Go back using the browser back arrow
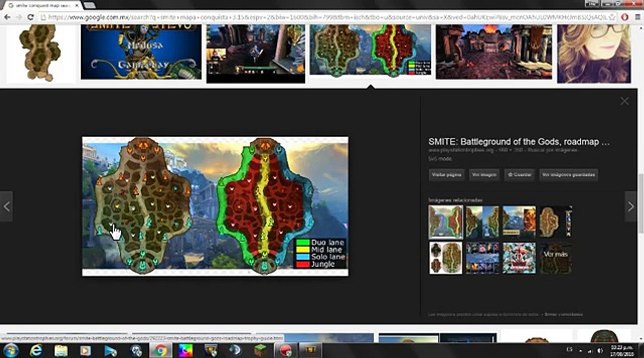This screenshot has height=358, width=644. 7,17
